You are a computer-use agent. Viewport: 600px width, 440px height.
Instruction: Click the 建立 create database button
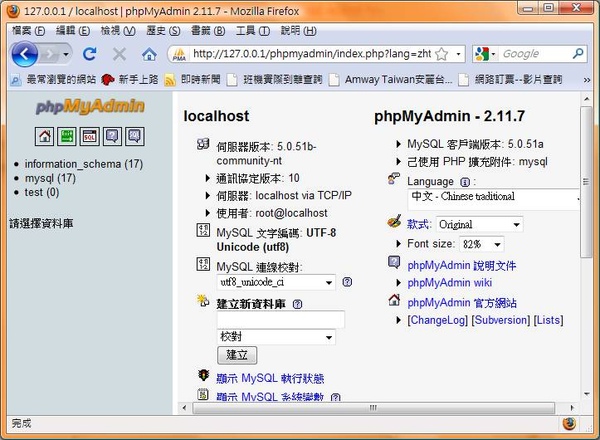pyautogui.click(x=237, y=355)
